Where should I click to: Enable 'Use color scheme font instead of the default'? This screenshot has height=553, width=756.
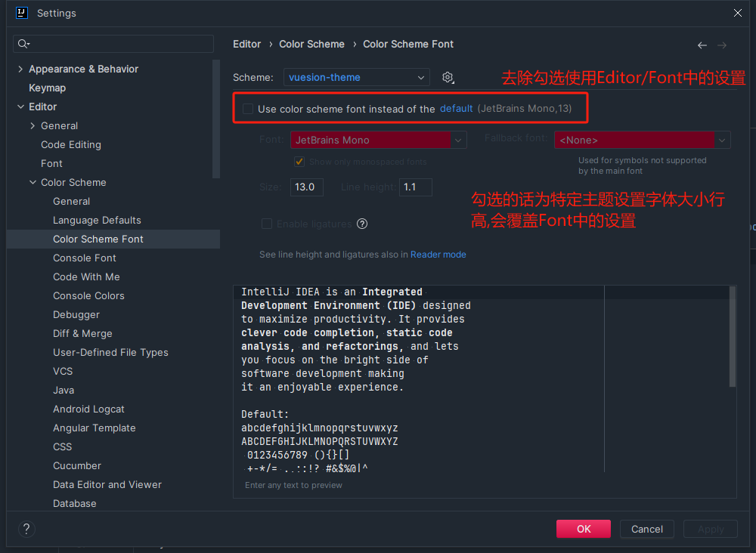248,108
